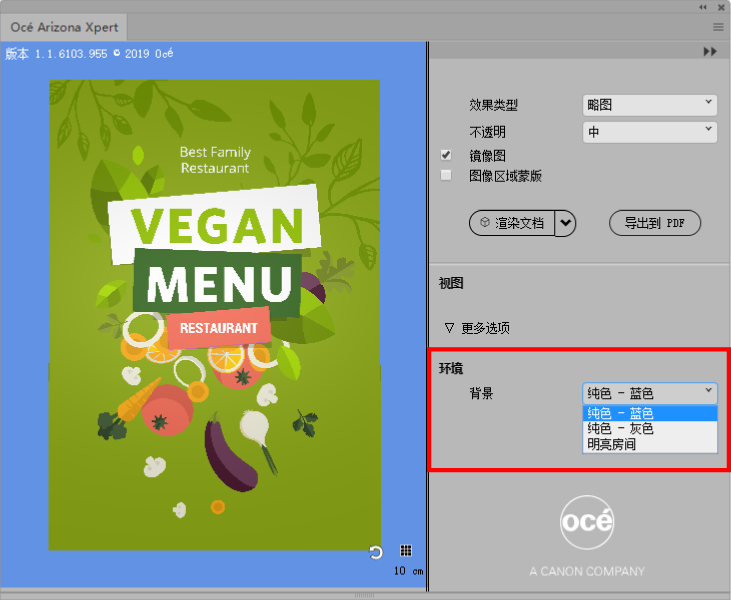731x600 pixels.
Task: Select 明亮房间 background option
Action: (x=612, y=444)
